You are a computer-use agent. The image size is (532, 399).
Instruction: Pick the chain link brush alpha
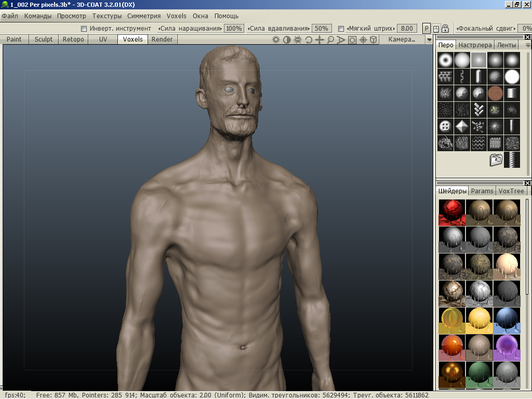click(462, 77)
